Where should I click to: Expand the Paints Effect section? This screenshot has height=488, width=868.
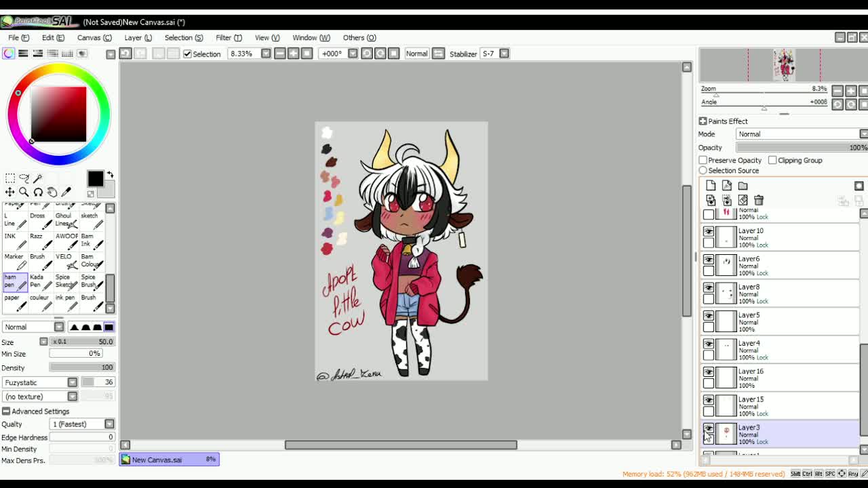(703, 121)
